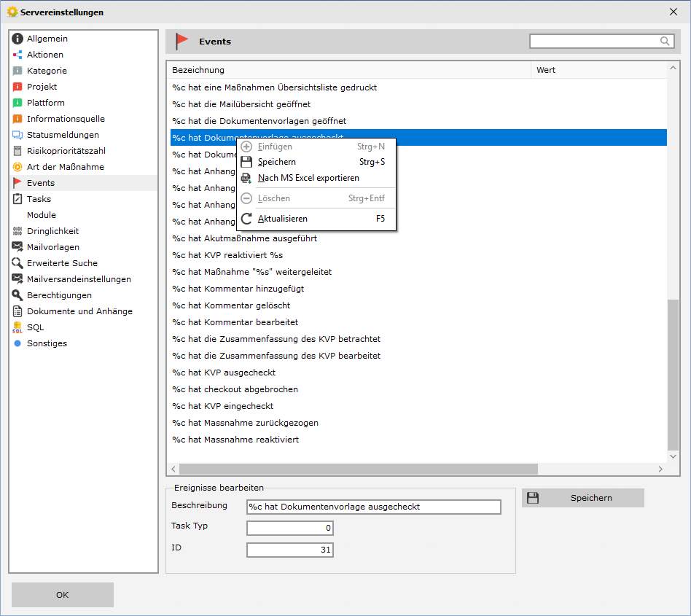Image resolution: width=691 pixels, height=616 pixels.
Task: Click the Kategorie grey icon
Action: tap(17, 71)
